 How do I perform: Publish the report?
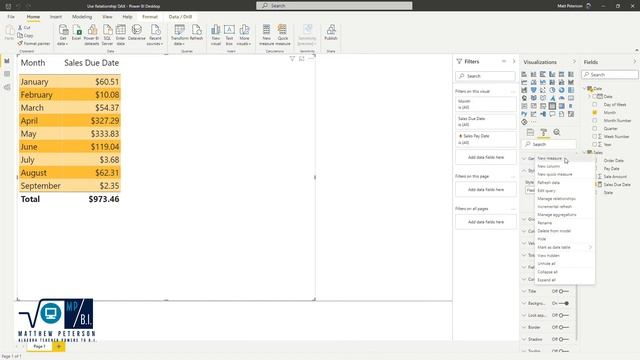pos(331,33)
